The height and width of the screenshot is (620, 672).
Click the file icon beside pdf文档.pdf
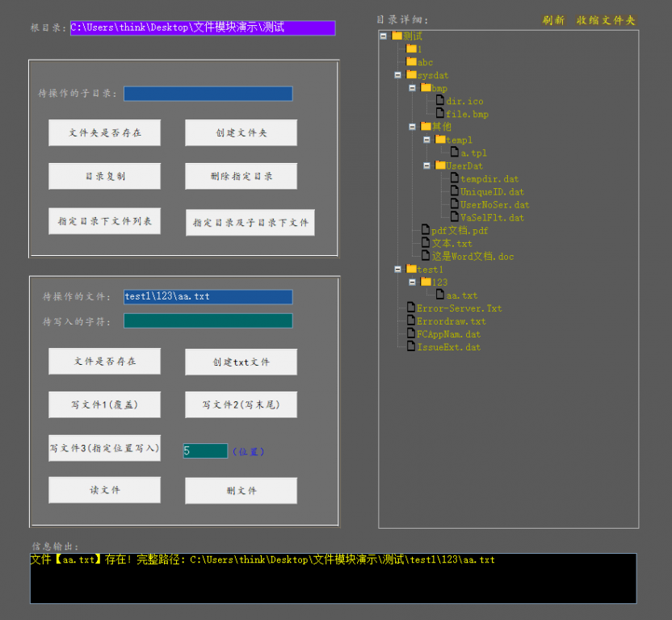pyautogui.click(x=426, y=229)
